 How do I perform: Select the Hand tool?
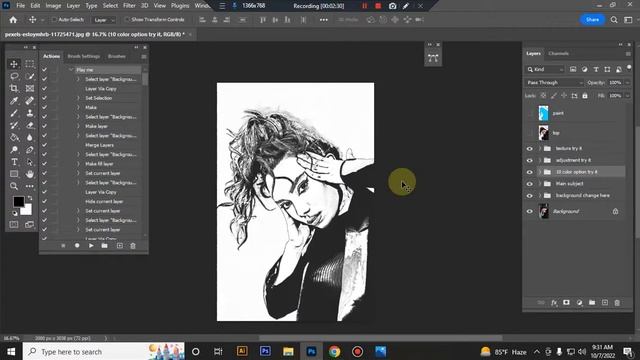30,174
